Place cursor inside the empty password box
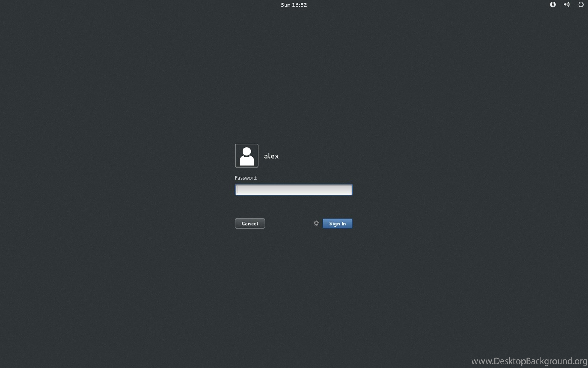Viewport: 588px width, 368px height. 293,190
